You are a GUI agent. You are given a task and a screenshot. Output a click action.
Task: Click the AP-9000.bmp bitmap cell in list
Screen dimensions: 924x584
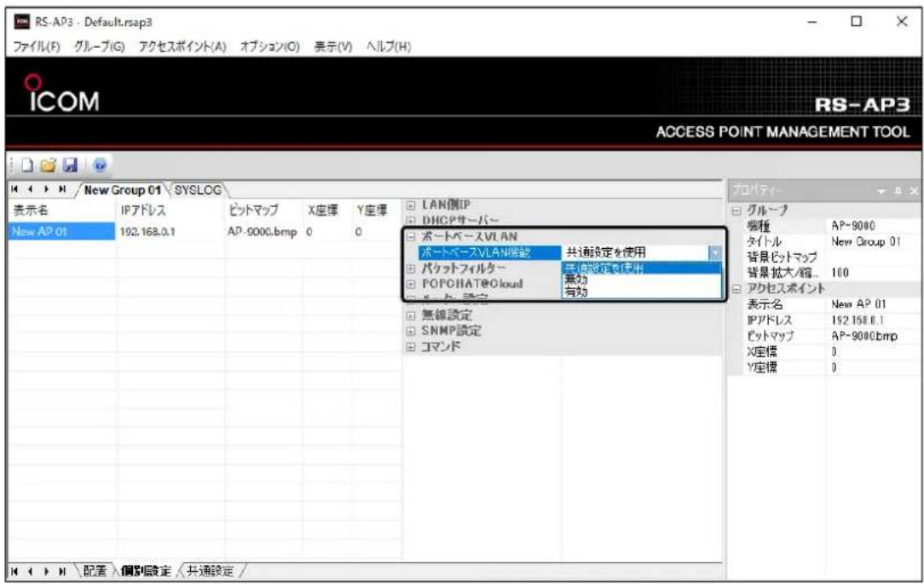tap(262, 232)
